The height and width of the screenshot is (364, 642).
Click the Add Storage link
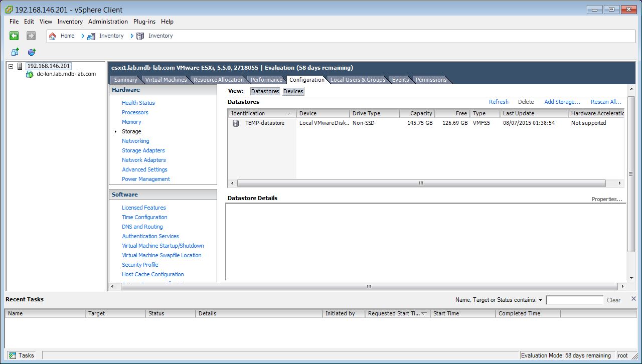[562, 102]
